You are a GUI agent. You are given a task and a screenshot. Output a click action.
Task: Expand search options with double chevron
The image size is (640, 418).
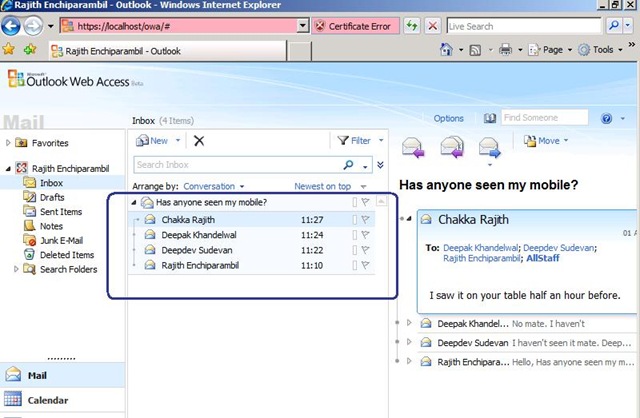[x=380, y=165]
